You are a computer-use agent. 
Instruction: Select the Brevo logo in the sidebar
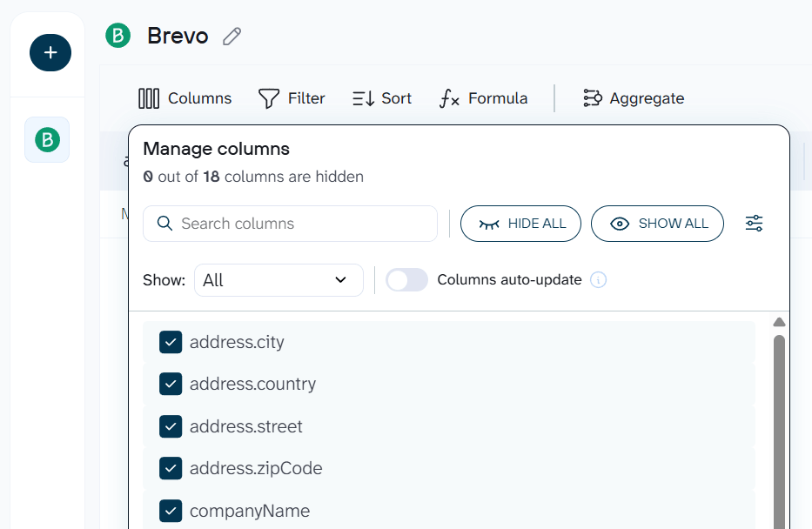pyautogui.click(x=47, y=139)
